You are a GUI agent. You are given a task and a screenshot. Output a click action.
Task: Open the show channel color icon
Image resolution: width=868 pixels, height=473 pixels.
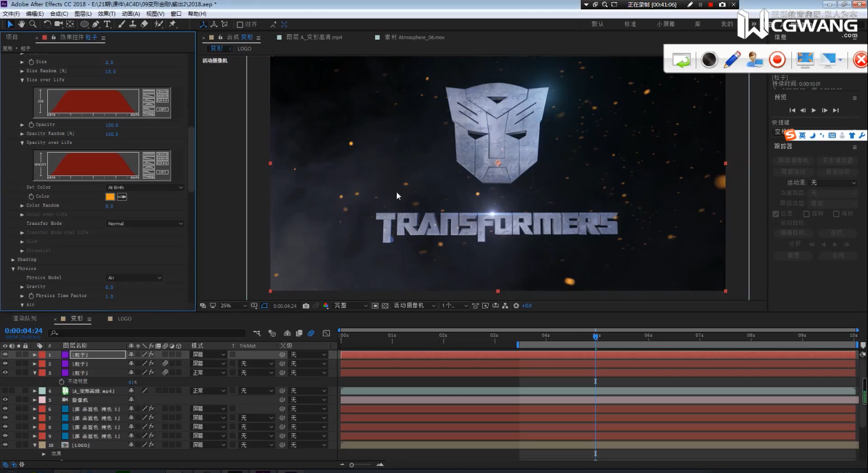tap(326, 306)
